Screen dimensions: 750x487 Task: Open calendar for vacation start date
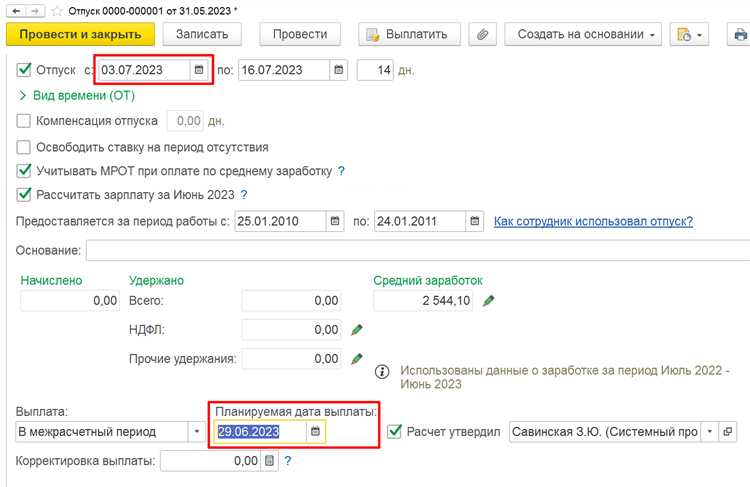tap(199, 70)
